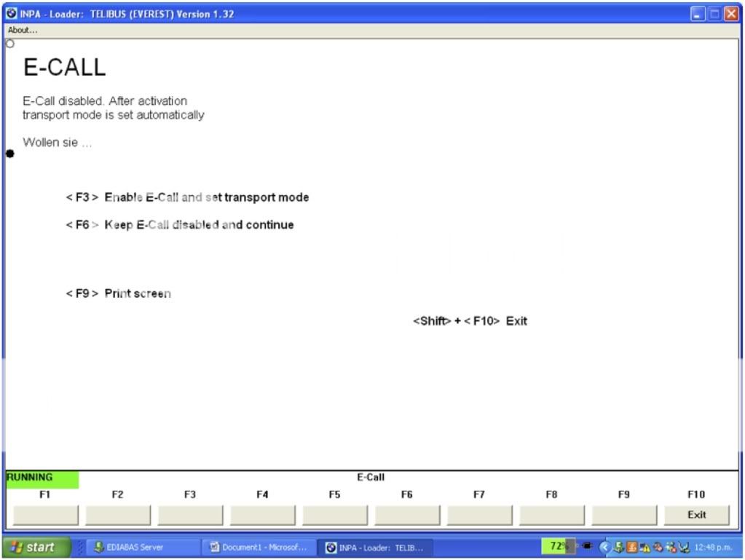
Task: Open the About... menu
Action: (x=23, y=30)
